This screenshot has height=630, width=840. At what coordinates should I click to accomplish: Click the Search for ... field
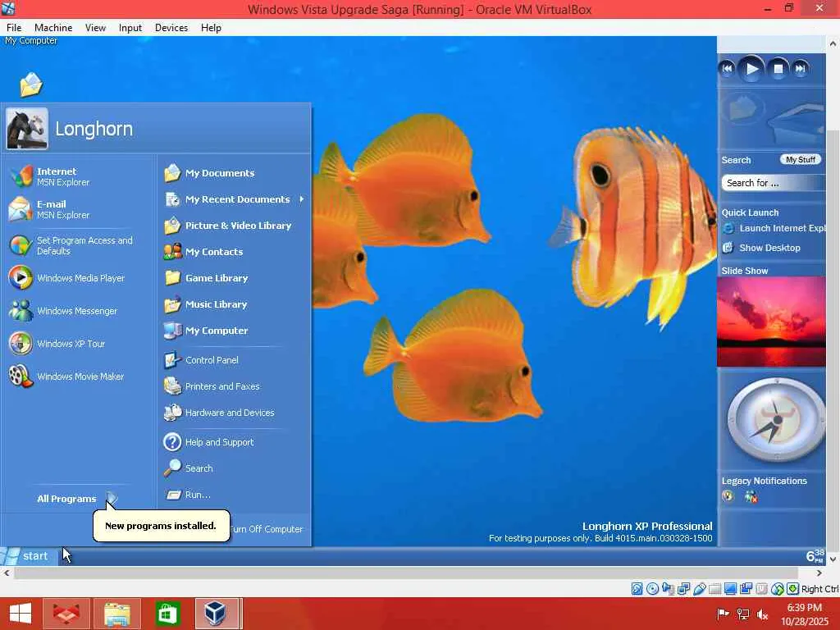point(774,183)
